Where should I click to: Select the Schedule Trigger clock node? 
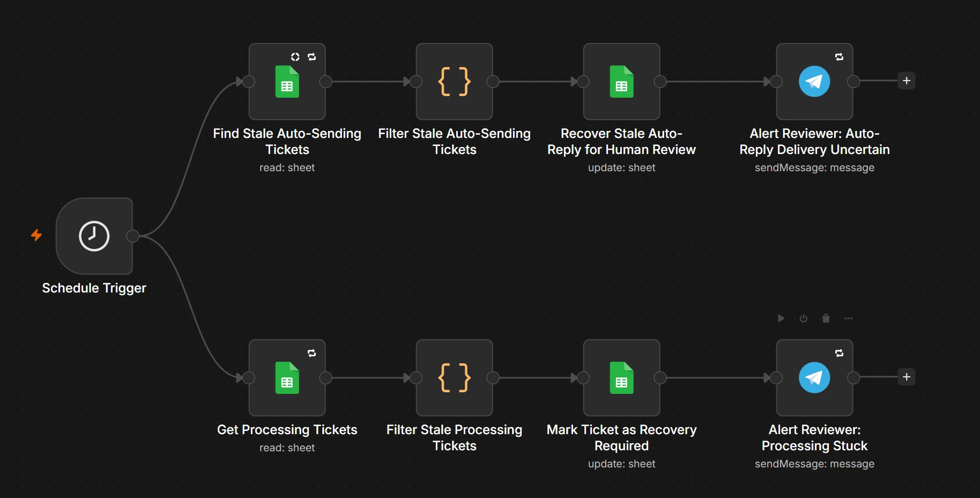[x=94, y=236]
